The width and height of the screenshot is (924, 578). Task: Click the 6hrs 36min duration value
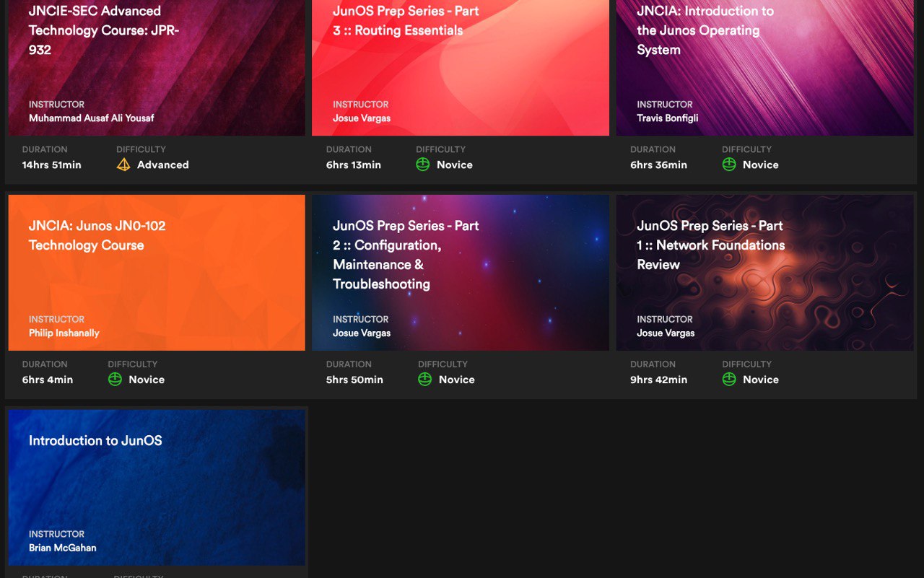(659, 165)
